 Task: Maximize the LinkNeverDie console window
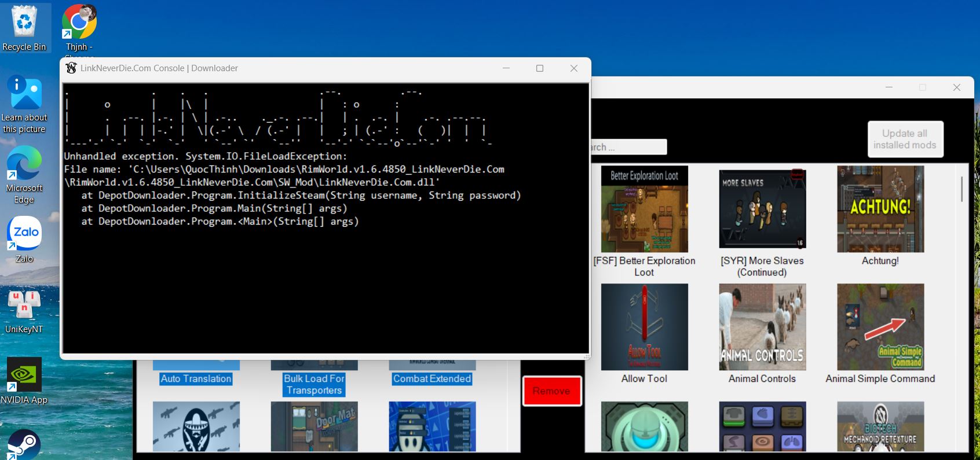(540, 68)
